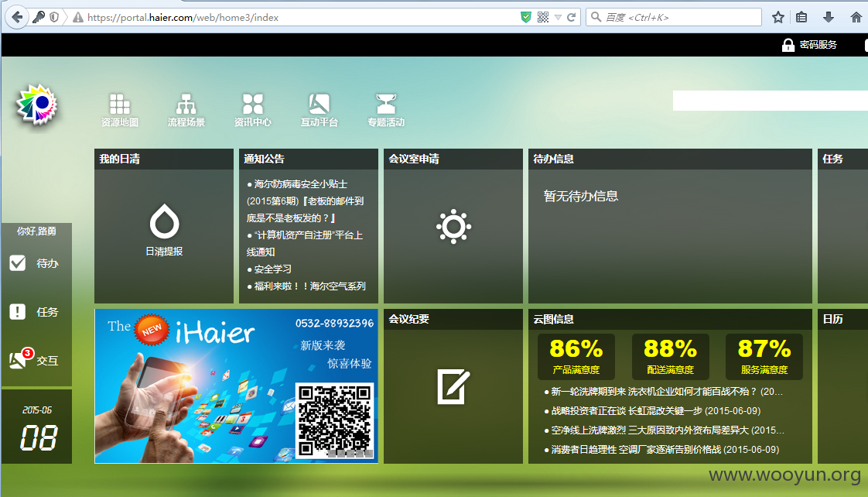
Task: Open '计算机资产自注册'平台上线通知 notice
Action: coord(305,243)
